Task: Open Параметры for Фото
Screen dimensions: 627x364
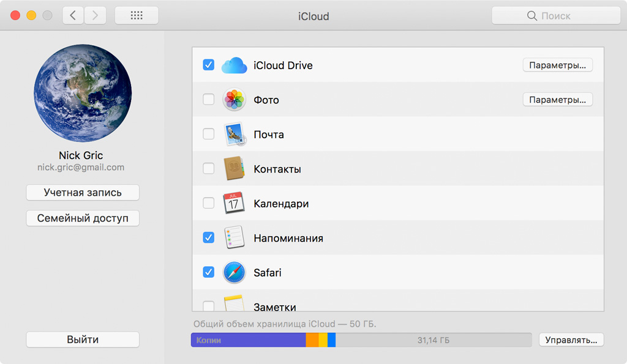Action: click(x=557, y=100)
